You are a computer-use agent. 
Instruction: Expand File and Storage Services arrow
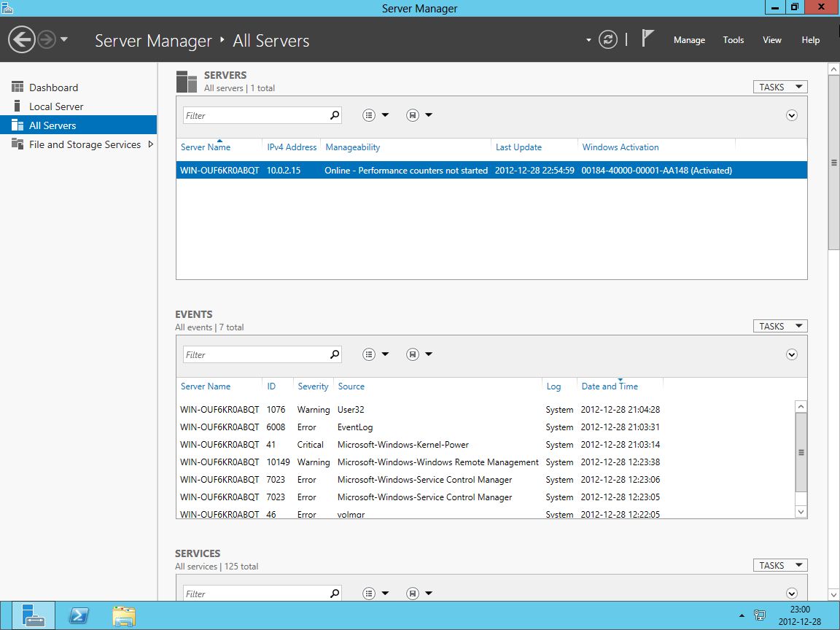pyautogui.click(x=150, y=144)
